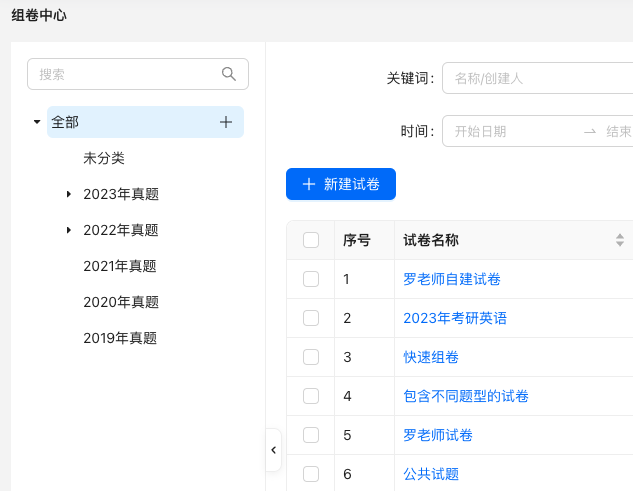
Task: Check the box for 罗老师自建试卷 row
Action: [x=311, y=279]
